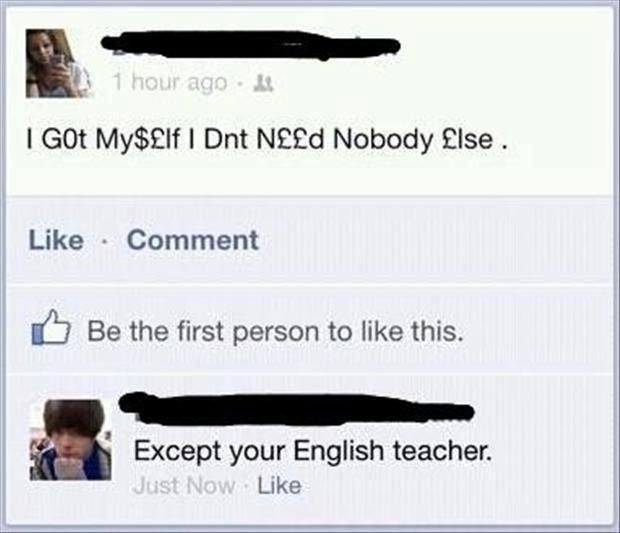This screenshot has height=533, width=620.
Task: Open the post author's selfie profile picture
Action: coord(59,63)
